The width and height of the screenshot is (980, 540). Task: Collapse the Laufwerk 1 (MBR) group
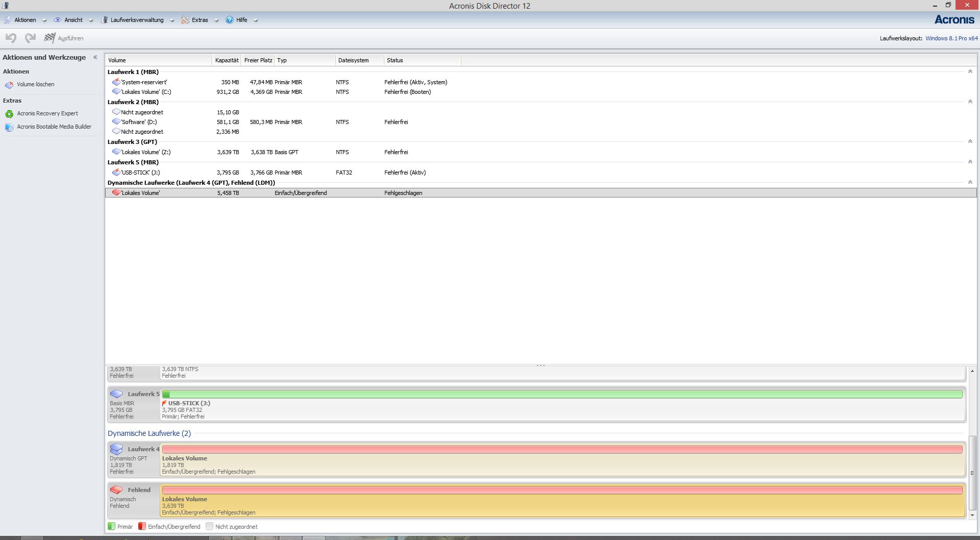[970, 71]
